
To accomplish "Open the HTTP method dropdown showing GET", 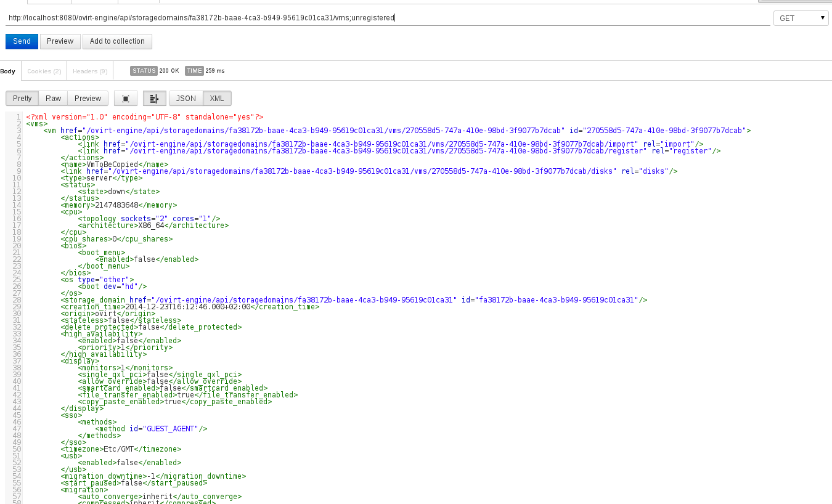I will pyautogui.click(x=801, y=17).
